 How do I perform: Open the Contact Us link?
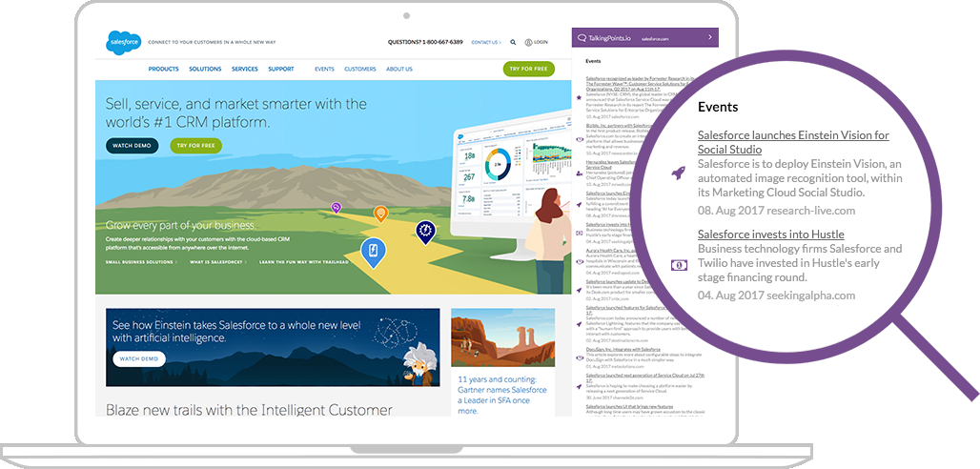[485, 43]
